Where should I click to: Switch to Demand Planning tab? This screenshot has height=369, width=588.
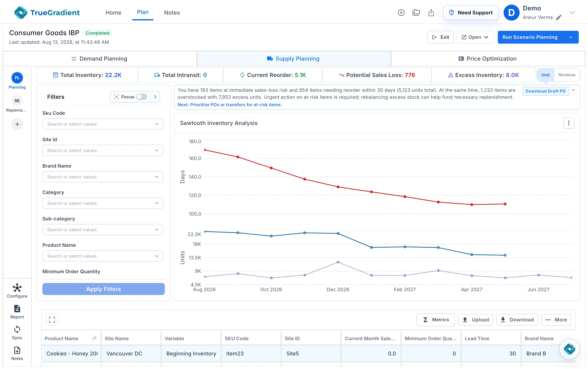pyautogui.click(x=100, y=59)
